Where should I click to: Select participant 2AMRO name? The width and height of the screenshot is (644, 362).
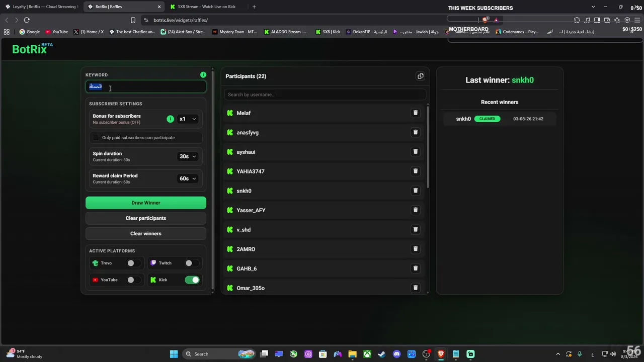coord(246,249)
